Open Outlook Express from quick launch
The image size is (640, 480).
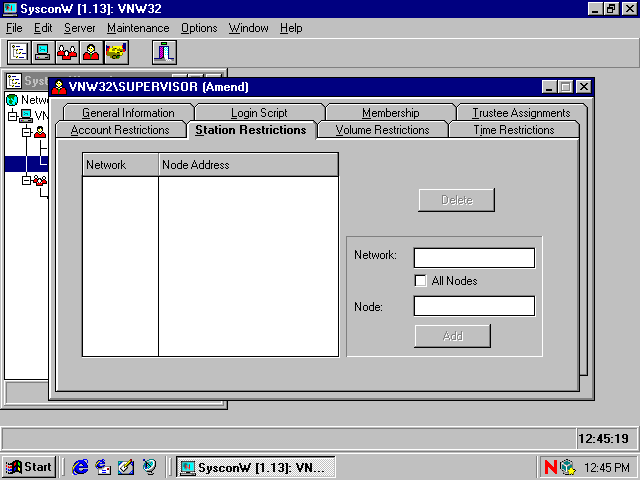[103, 467]
